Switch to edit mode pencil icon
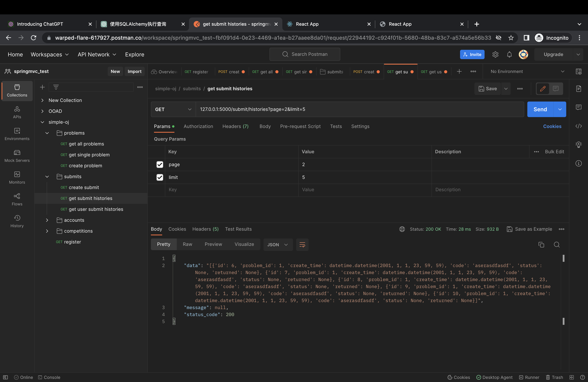Viewport: 588px width, 382px height. coord(543,89)
